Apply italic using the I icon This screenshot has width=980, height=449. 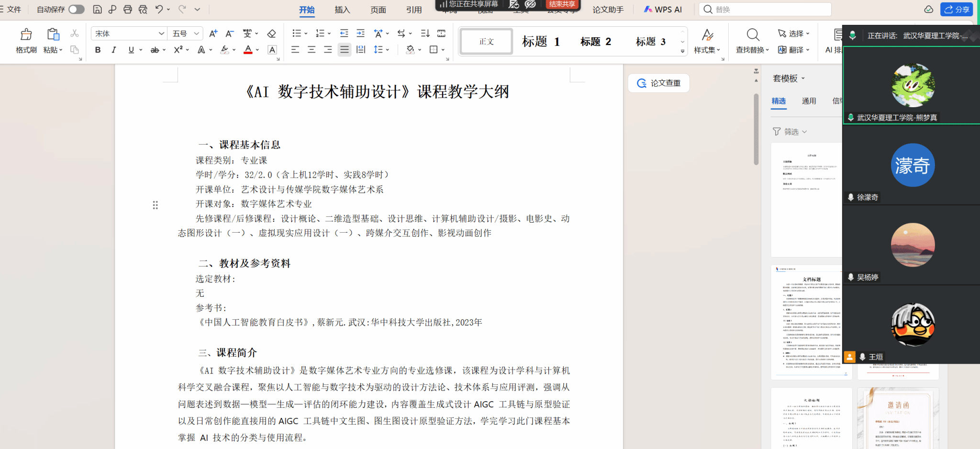pos(114,50)
